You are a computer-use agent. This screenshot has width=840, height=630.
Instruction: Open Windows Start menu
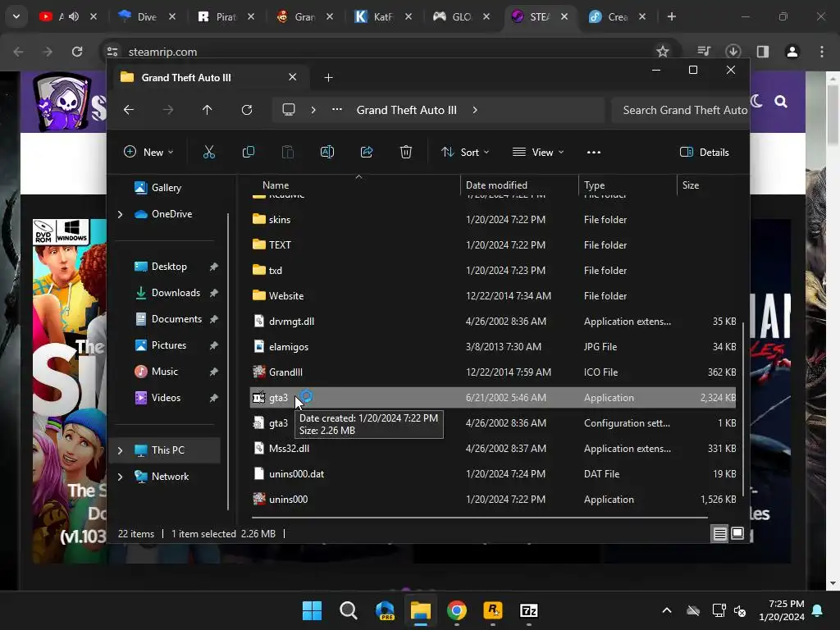point(312,610)
